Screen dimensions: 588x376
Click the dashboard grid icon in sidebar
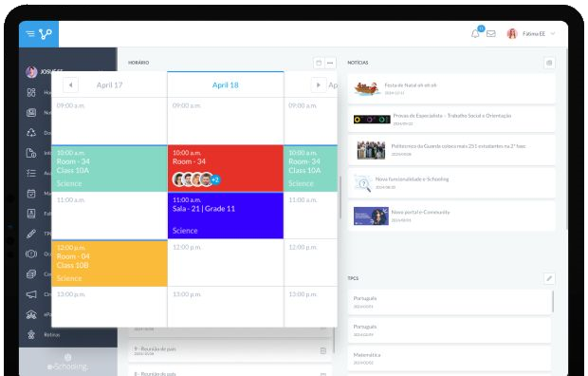point(31,92)
